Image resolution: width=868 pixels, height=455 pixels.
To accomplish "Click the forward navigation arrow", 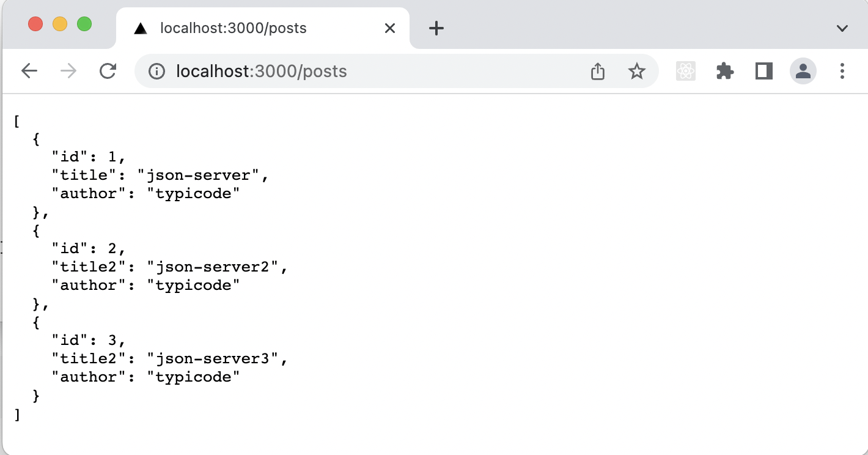I will click(68, 72).
